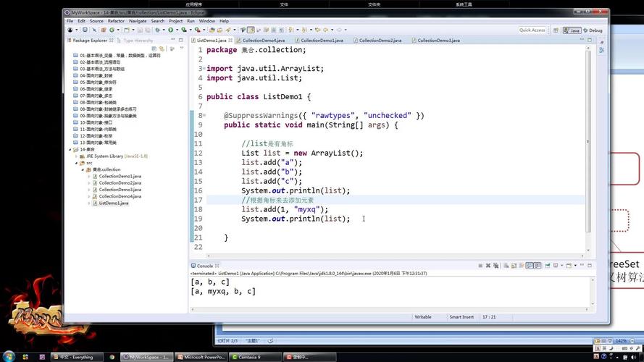Collapse the 14-集合 project node
The width and height of the screenshot is (644, 362).
point(70,149)
